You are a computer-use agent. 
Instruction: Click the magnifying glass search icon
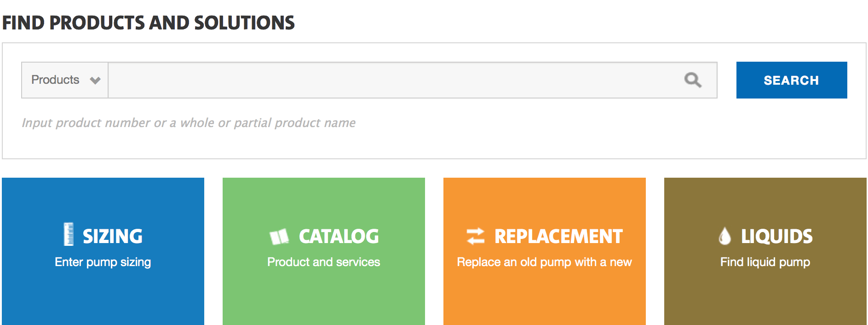pos(692,80)
